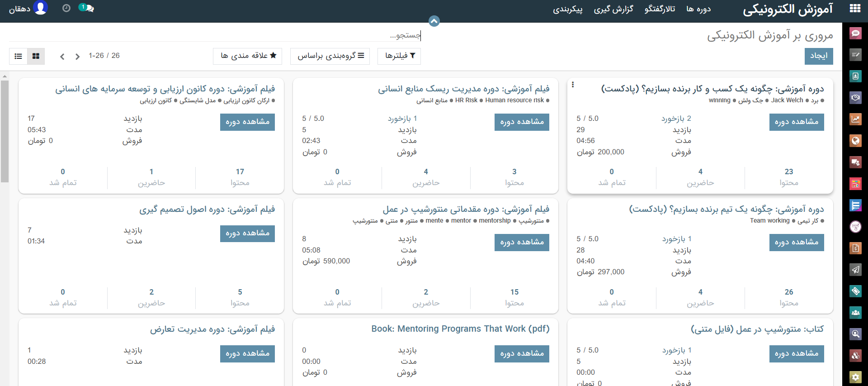Image resolution: width=868 pixels, height=386 pixels.
Task: Open conversations icon with badge 1
Action: tap(86, 8)
